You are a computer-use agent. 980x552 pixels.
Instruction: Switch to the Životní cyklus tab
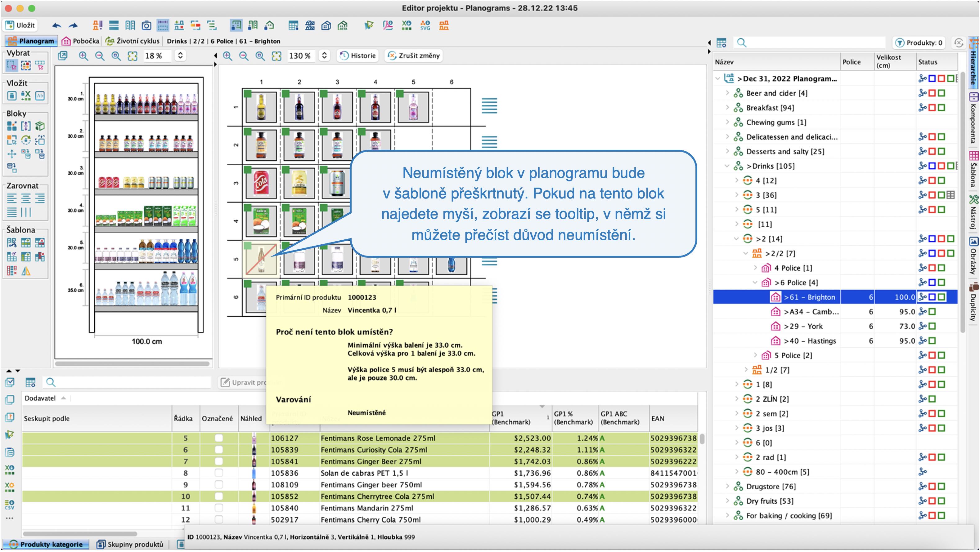coord(133,41)
